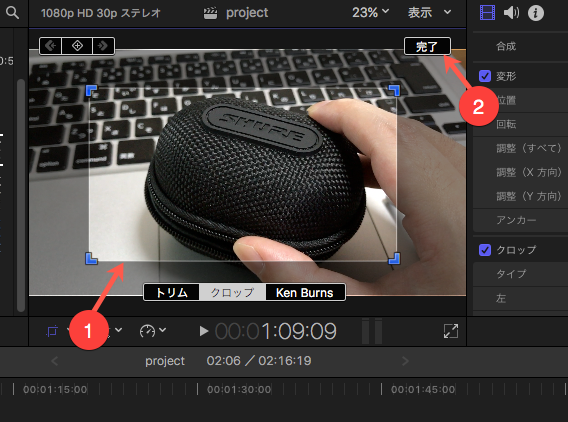Click the bottom-right crop corner handle
Image resolution: width=568 pixels, height=422 pixels.
(394, 258)
